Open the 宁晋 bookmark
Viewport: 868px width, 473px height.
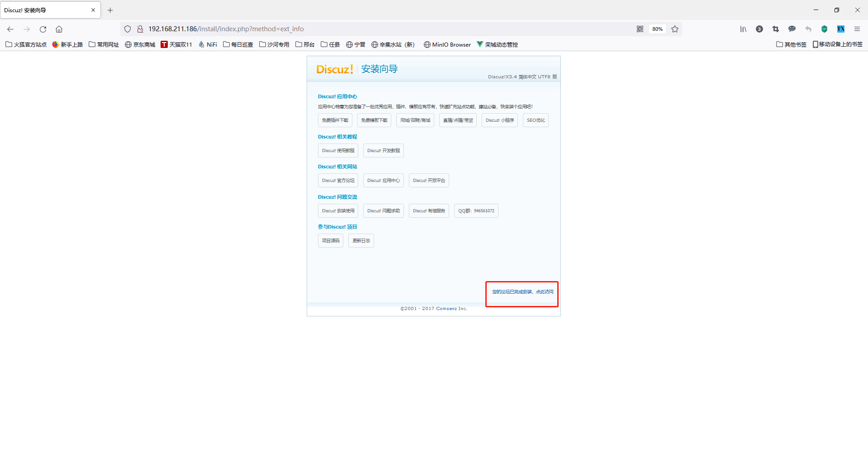click(x=356, y=44)
